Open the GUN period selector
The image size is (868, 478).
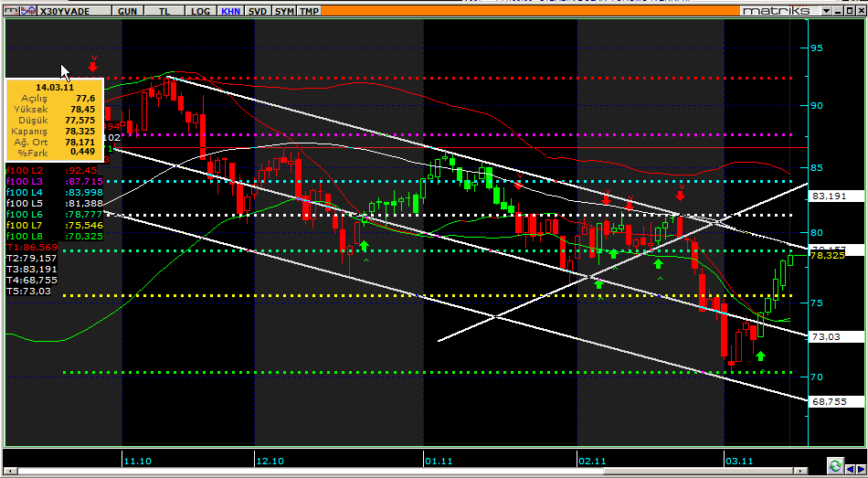(x=129, y=11)
